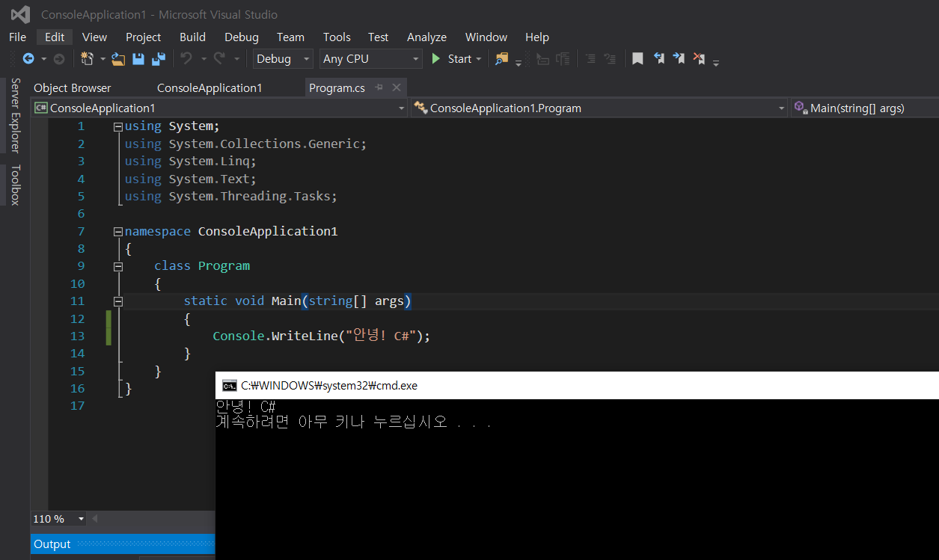Open the Tools menu
This screenshot has width=939, height=560.
point(337,37)
